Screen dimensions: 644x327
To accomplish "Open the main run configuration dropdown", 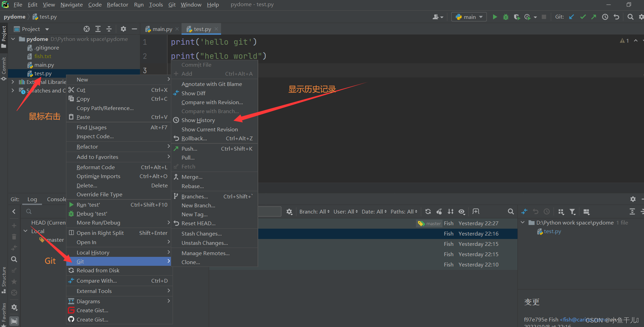I will [x=469, y=17].
